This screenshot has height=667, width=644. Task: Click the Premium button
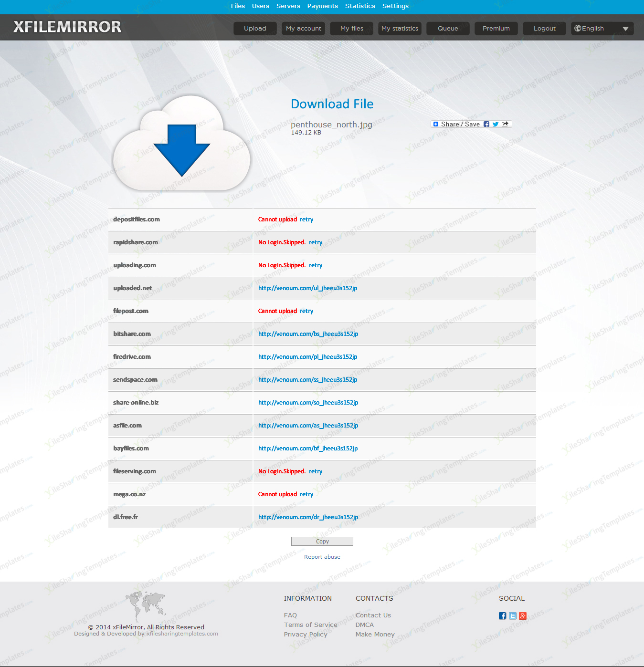point(496,29)
